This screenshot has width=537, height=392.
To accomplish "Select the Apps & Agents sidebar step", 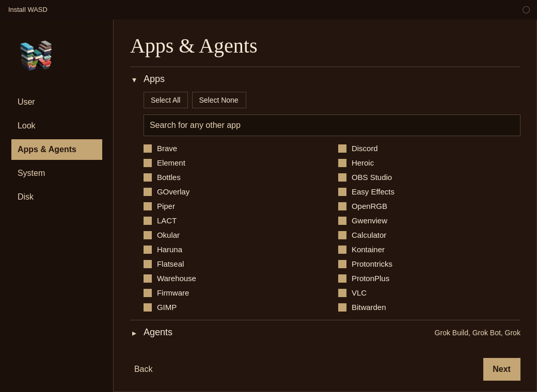I will tap(56, 150).
